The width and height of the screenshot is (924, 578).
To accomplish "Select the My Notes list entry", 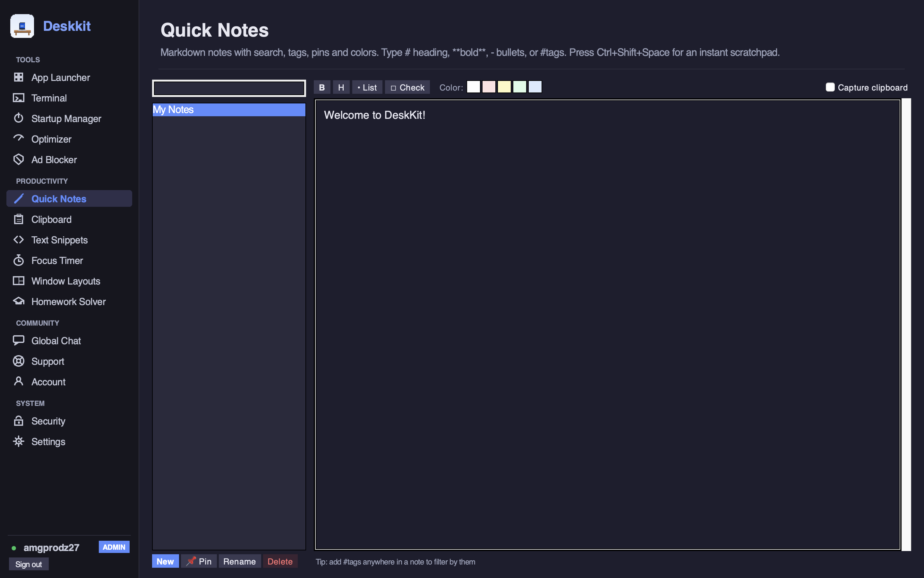I will click(229, 110).
